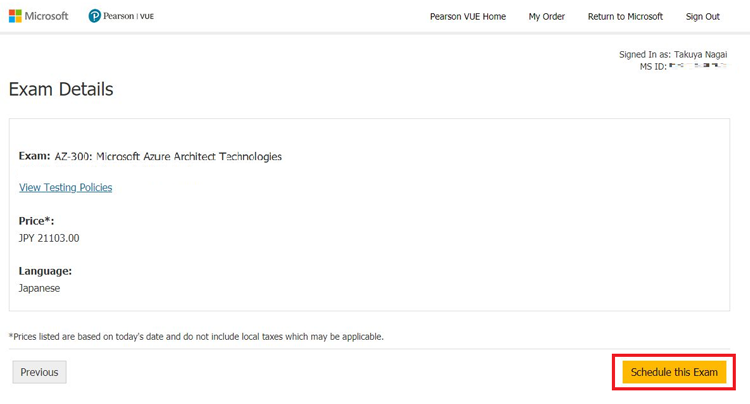Click the JPY 21103.00 price value

click(49, 238)
